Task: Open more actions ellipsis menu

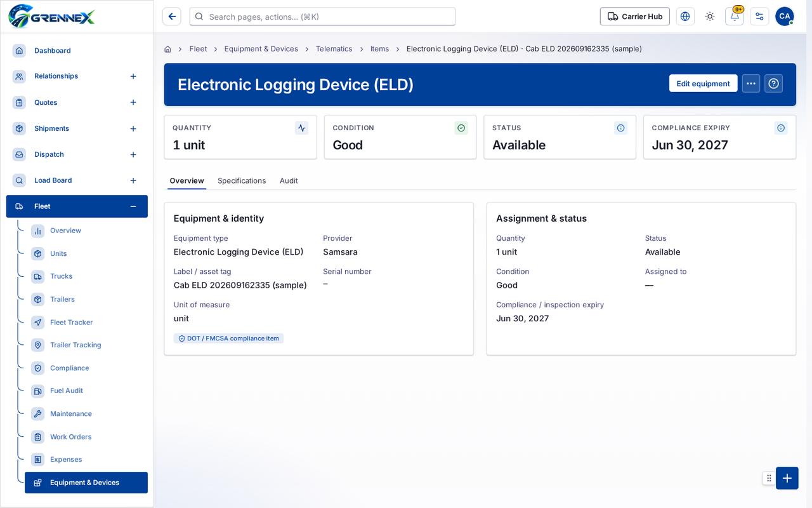Action: point(751,83)
